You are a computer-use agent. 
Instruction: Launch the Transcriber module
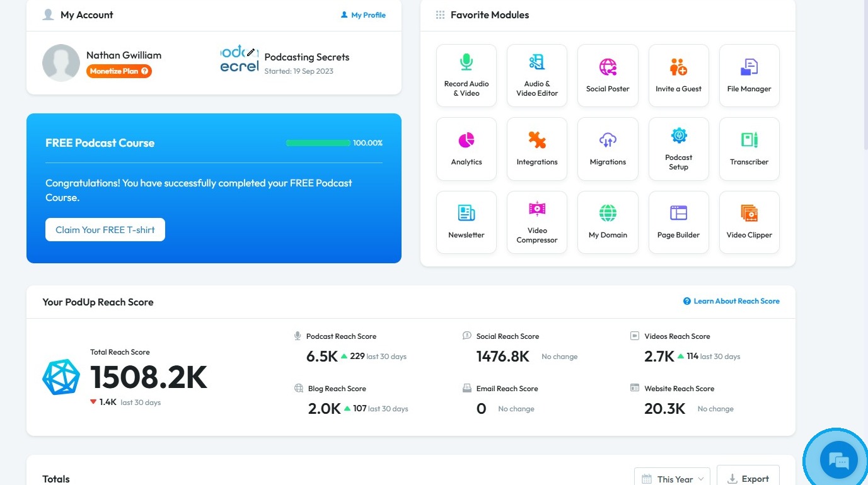click(x=749, y=149)
